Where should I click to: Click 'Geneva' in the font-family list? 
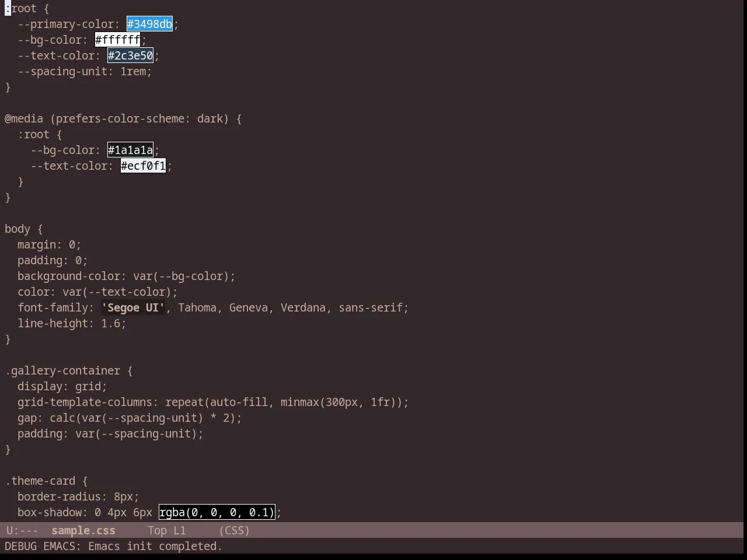tap(249, 307)
